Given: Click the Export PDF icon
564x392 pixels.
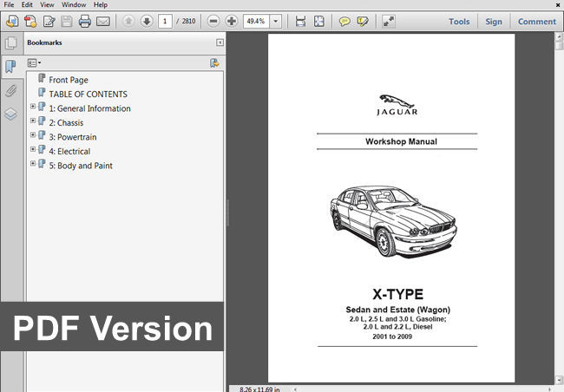Looking at the screenshot, I should (x=30, y=21).
